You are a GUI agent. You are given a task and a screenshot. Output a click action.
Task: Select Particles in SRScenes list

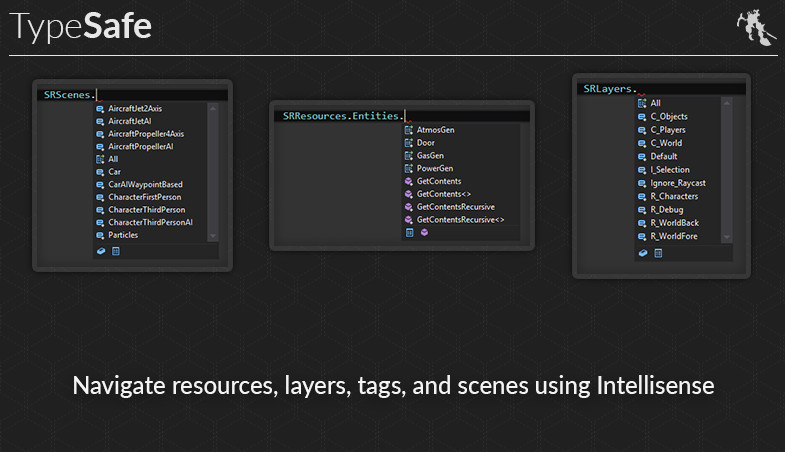tap(123, 235)
